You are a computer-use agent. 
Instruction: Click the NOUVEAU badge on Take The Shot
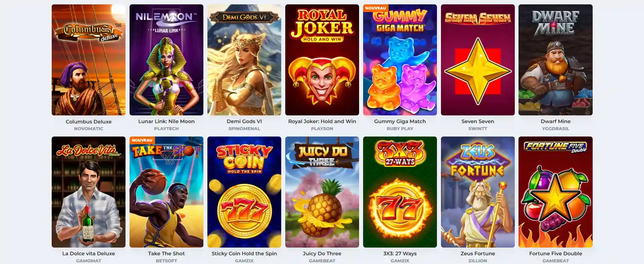point(142,140)
